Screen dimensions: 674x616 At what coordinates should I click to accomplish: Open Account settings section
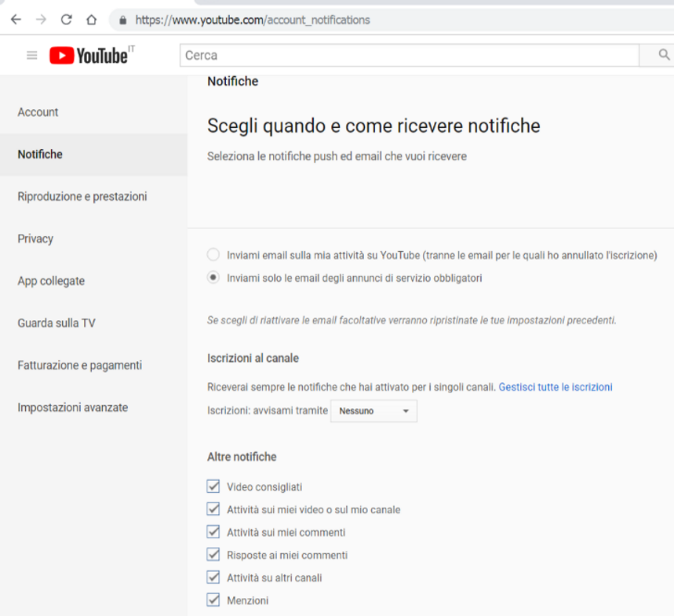[93, 112]
